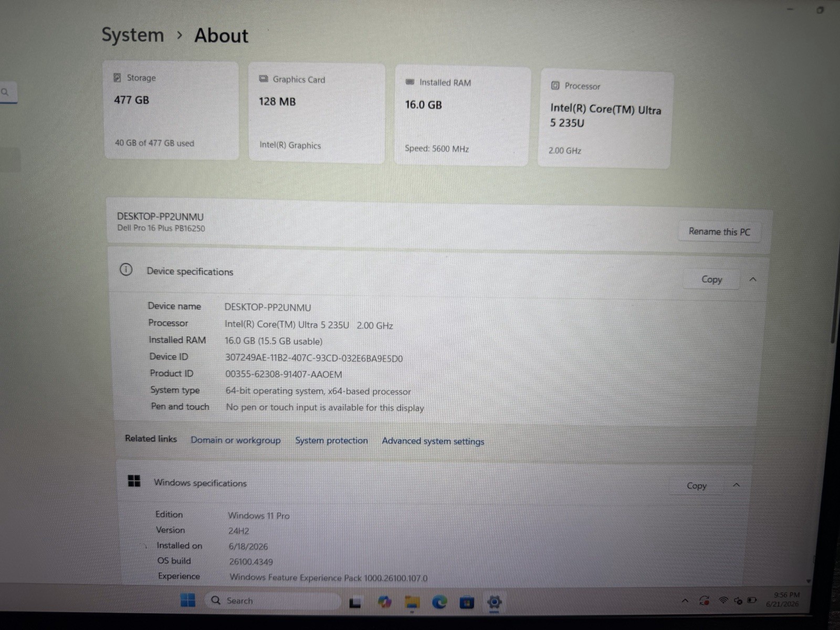Image resolution: width=840 pixels, height=630 pixels.
Task: Click the sidebar search magnifier icon
Action: [5, 92]
